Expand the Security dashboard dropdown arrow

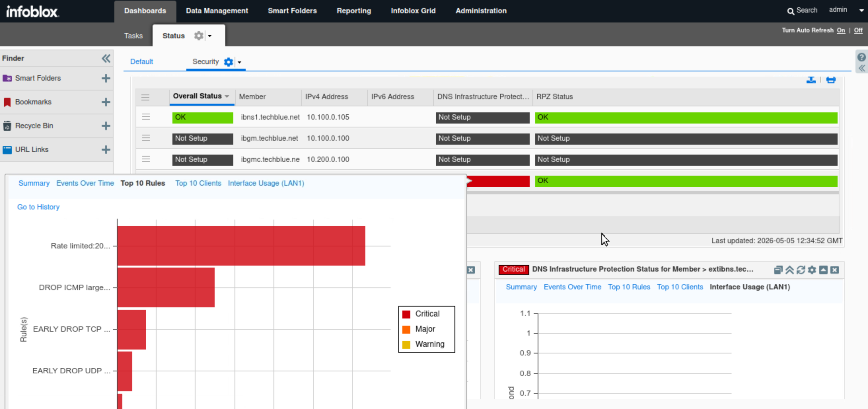point(239,62)
